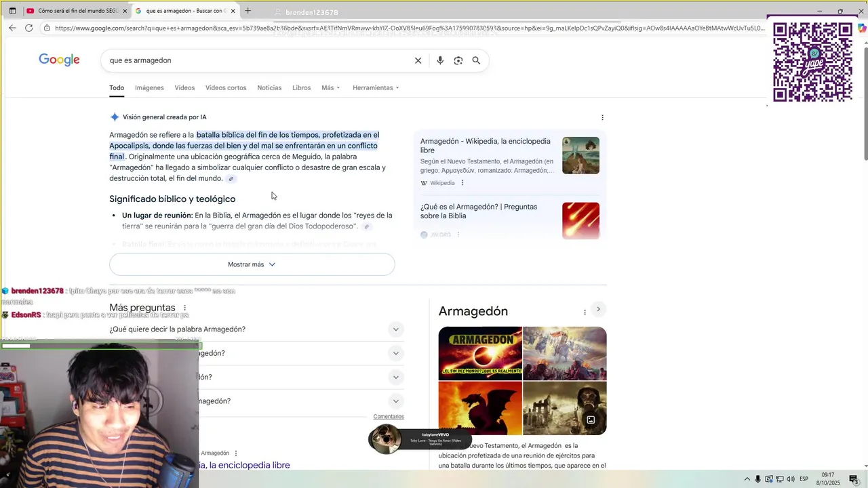This screenshot has width=868, height=488.
Task: Open the Wikipedia source three-dot menu
Action: (462, 183)
